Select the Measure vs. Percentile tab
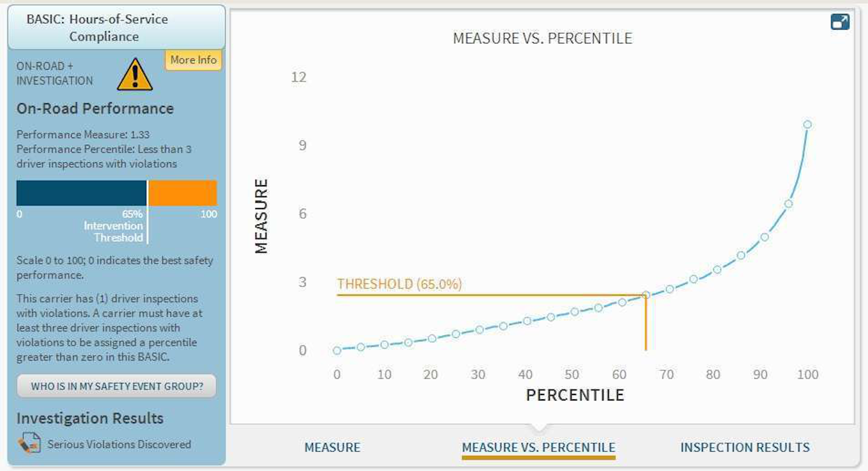Screen dimensions: 868x471 tap(538, 447)
